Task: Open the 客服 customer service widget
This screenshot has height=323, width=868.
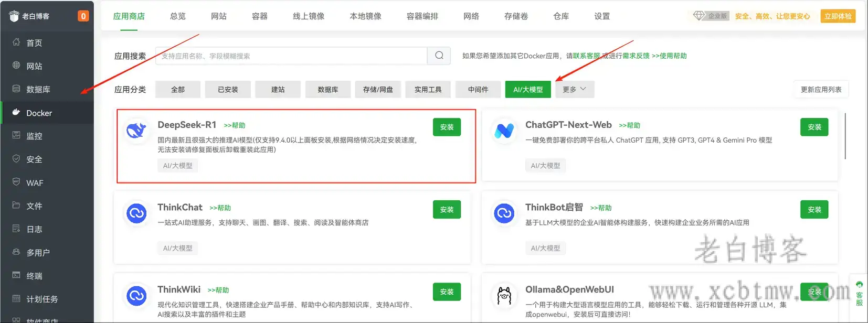Action: point(859,294)
